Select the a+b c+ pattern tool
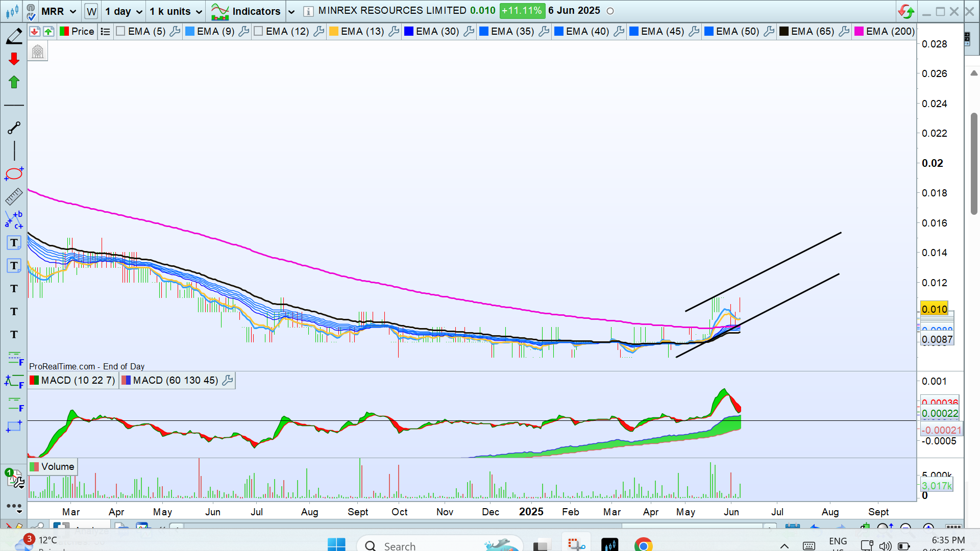The width and height of the screenshot is (980, 551). tap(14, 220)
